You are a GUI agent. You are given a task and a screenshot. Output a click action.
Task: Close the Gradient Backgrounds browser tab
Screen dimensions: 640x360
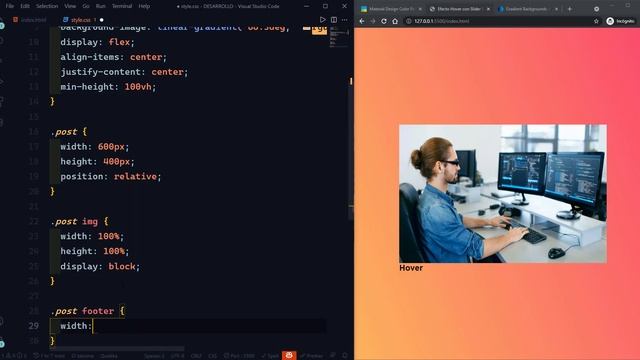[x=556, y=9]
